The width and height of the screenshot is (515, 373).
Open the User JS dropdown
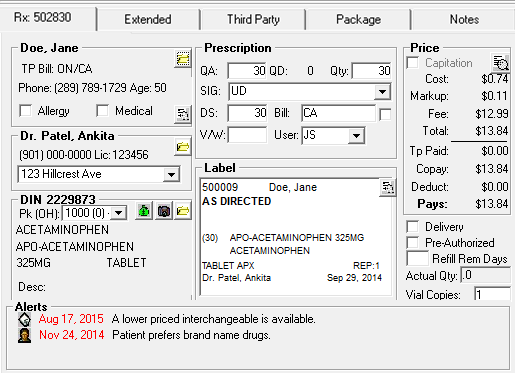[x=356, y=136]
